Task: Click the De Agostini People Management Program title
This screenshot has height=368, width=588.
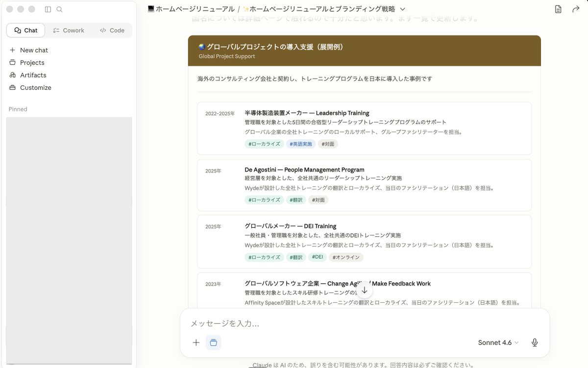Action: point(304,170)
